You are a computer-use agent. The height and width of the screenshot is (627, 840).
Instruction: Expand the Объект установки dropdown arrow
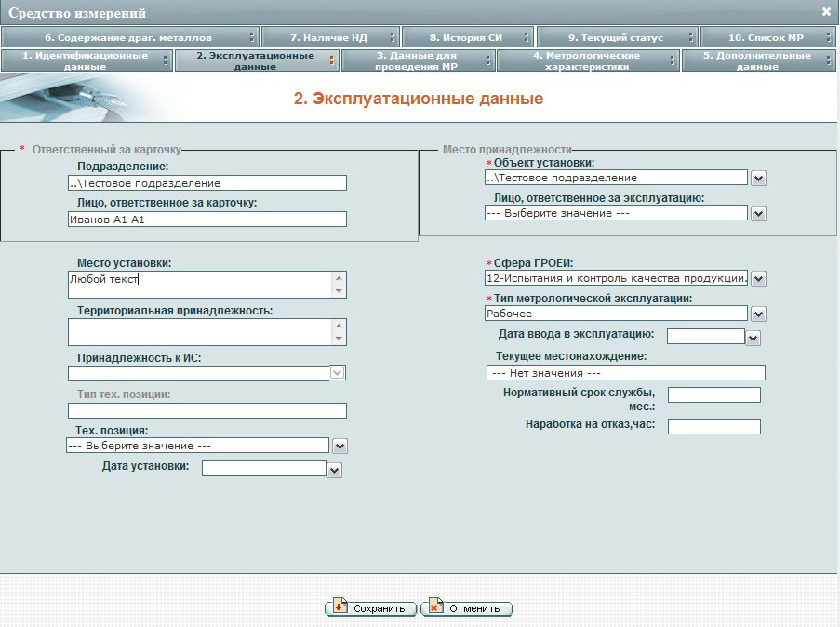758,178
